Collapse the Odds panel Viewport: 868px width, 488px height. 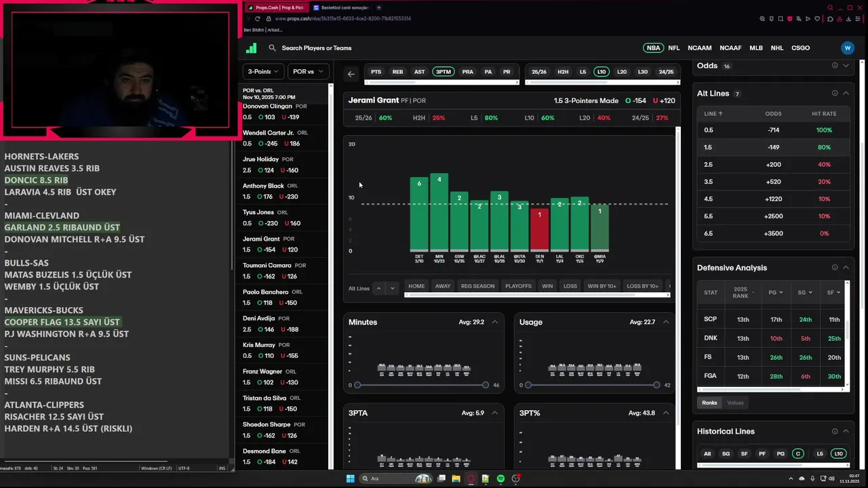(x=846, y=66)
